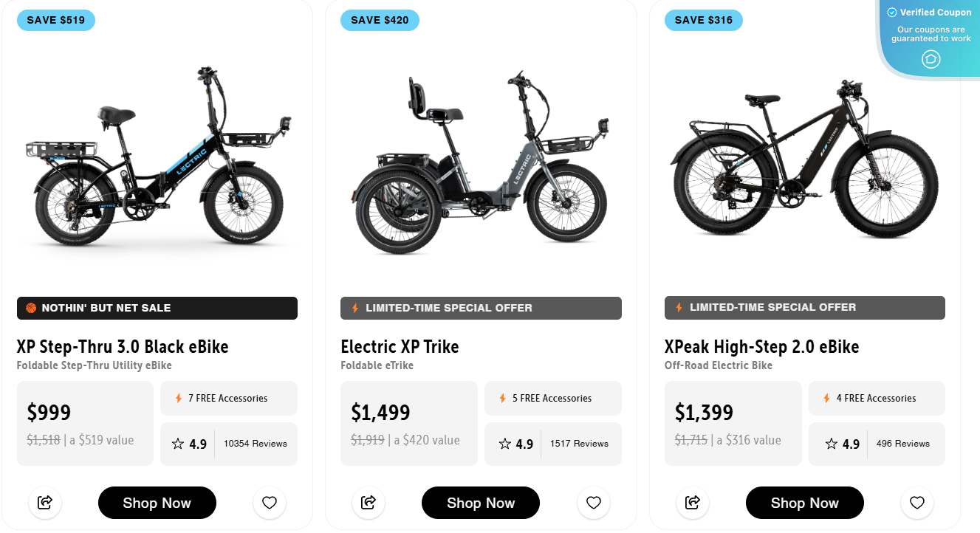Viewport: 980px width, 533px height.
Task: Open the 10354 Reviews for XP Step-Thru
Action: [254, 444]
